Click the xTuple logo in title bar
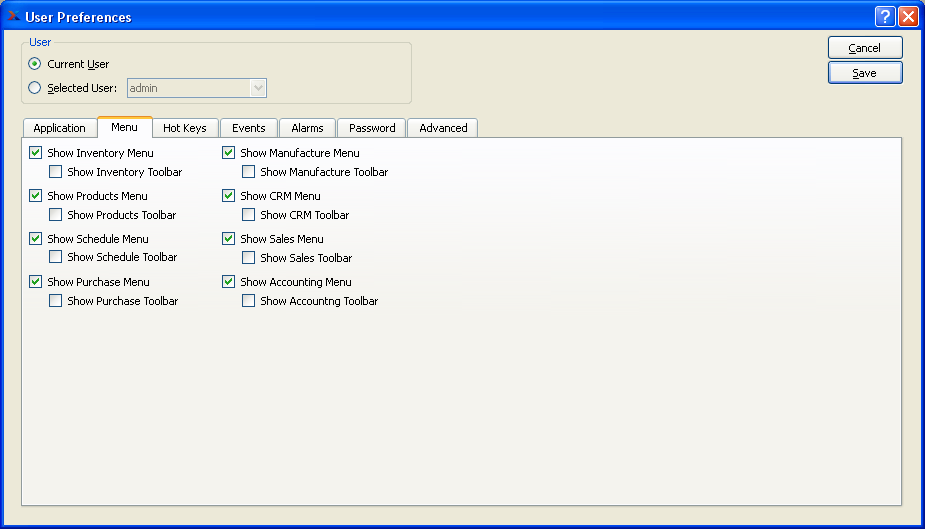Screen dimensions: 925x529 [14, 16]
